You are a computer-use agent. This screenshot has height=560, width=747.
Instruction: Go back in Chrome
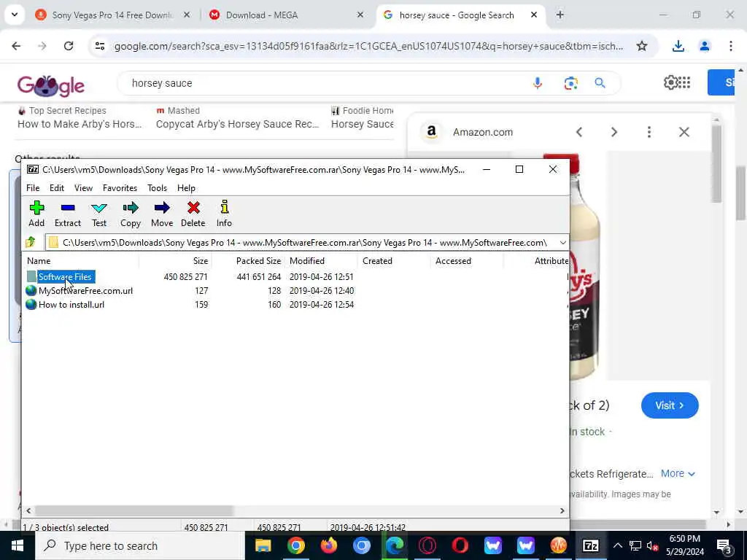[x=16, y=46]
